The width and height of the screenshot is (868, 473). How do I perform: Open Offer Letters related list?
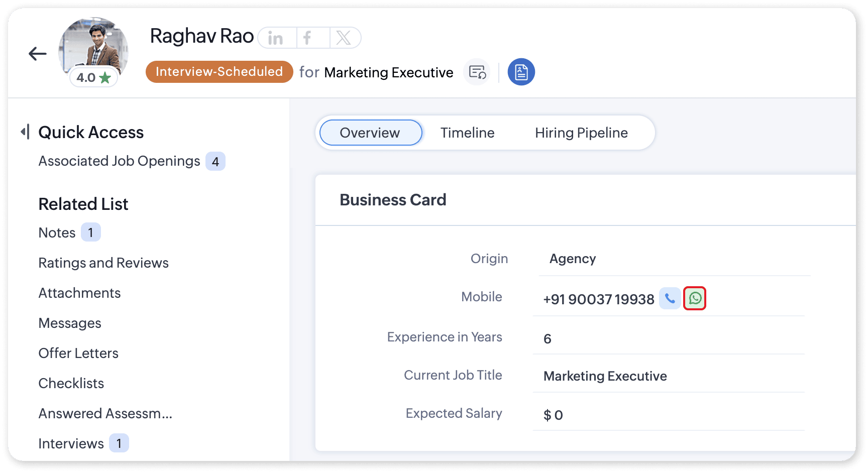tap(78, 353)
